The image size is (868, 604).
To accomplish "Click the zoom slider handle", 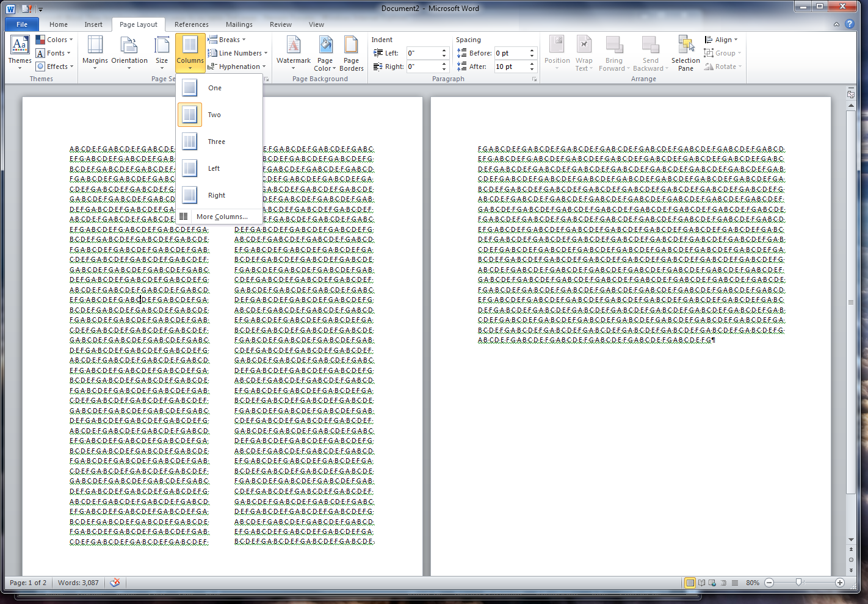I will click(x=798, y=583).
